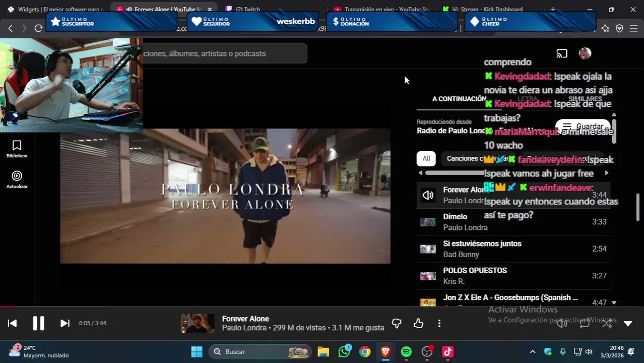Switch to the A CONTINUACIÓN tab
The width and height of the screenshot is (644, 363).
(459, 99)
